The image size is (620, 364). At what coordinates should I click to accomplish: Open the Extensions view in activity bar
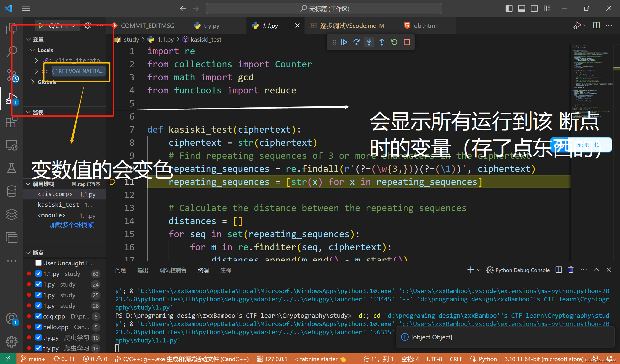(11, 122)
